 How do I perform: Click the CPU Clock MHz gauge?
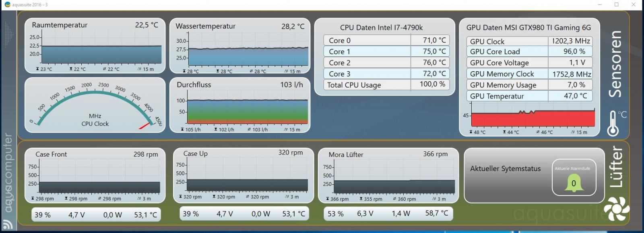pos(95,105)
